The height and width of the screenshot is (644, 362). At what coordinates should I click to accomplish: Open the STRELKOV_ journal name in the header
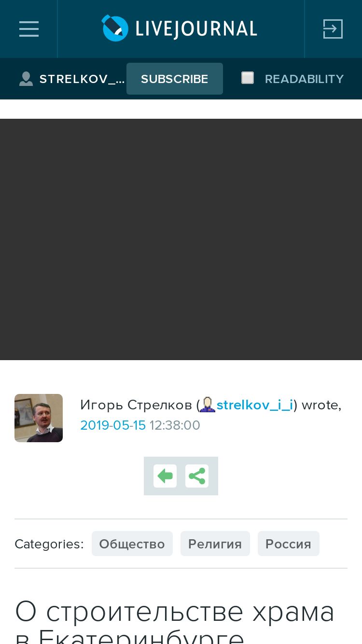pyautogui.click(x=82, y=79)
